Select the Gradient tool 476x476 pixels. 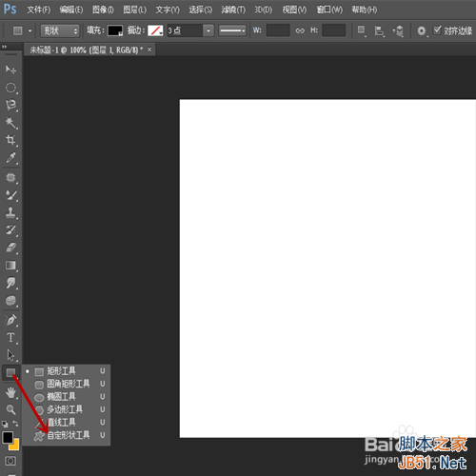[10, 266]
